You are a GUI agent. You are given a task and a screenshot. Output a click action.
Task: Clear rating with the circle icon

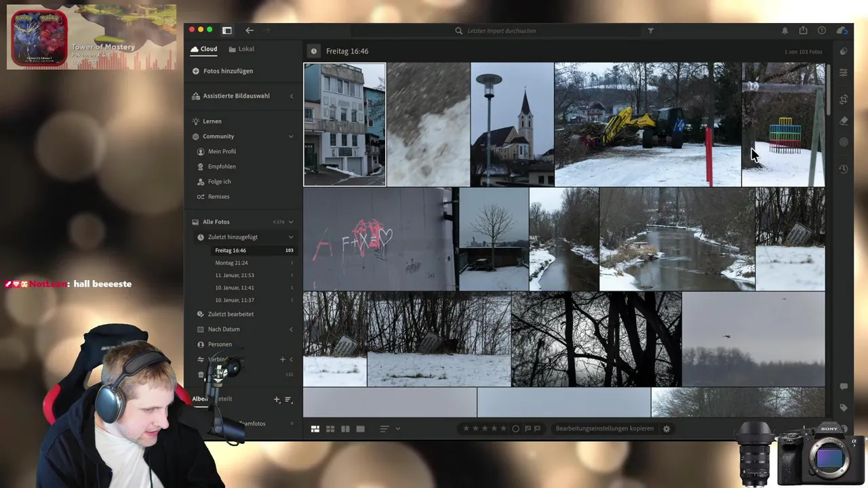click(x=515, y=428)
